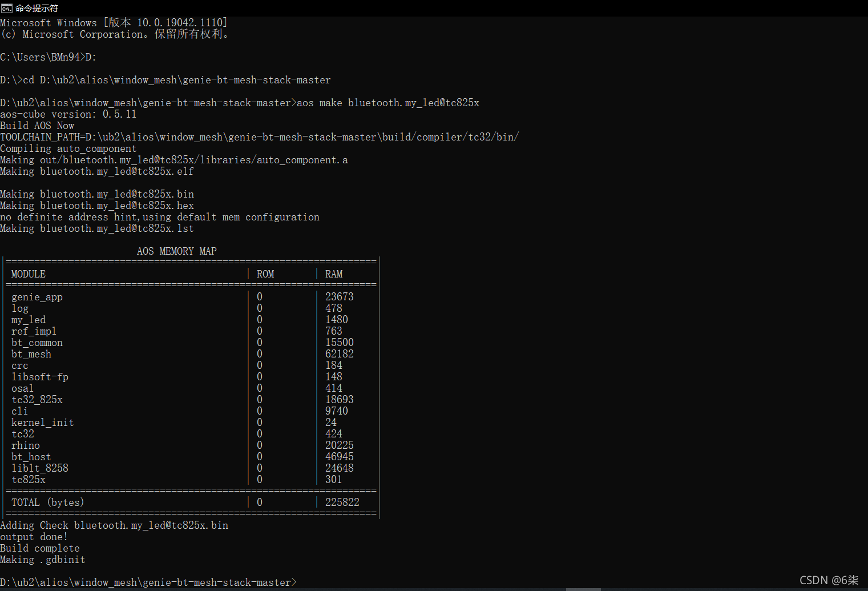
Task: Click the line making the .bin file
Action: 97,194
